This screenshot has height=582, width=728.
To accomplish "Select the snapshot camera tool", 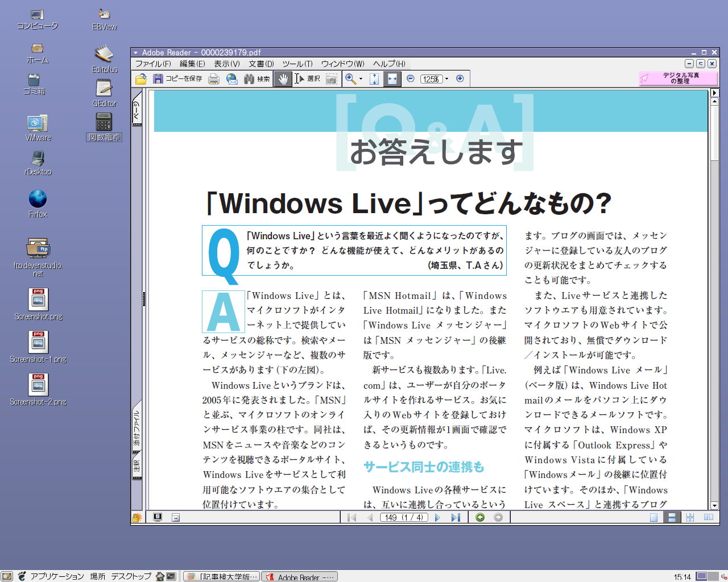I will [x=332, y=79].
